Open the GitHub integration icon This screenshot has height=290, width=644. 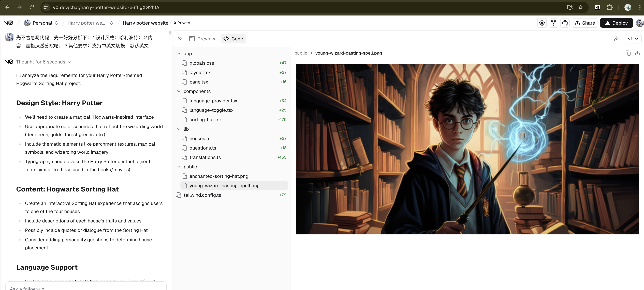click(565, 23)
